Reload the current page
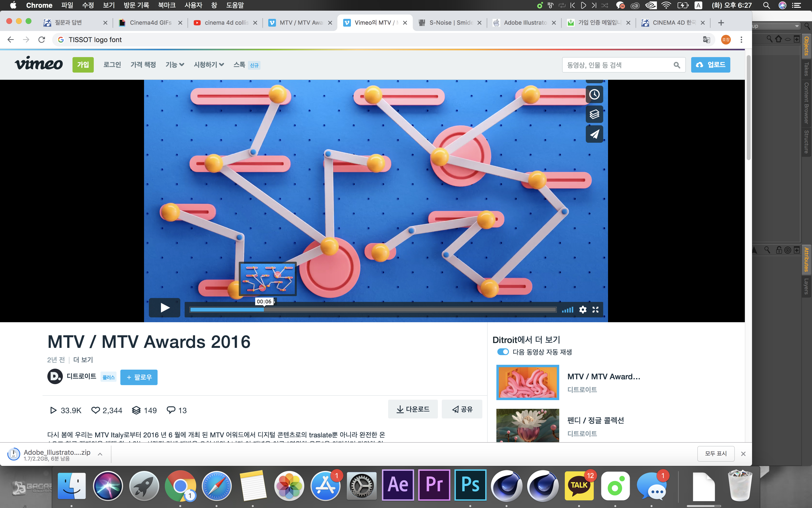This screenshot has height=508, width=812. click(x=42, y=40)
